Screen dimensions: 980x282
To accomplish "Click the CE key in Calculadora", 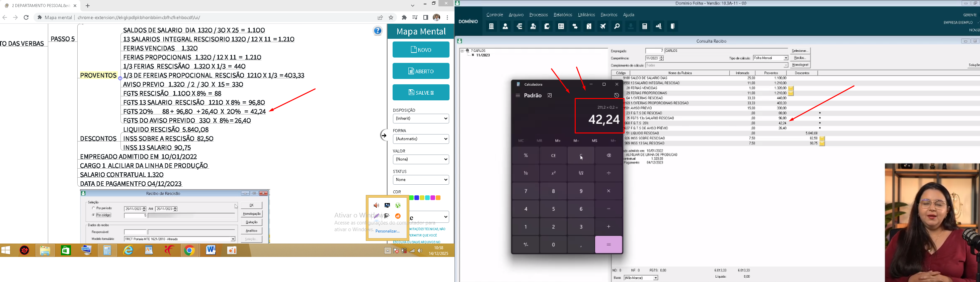I will click(x=554, y=156).
